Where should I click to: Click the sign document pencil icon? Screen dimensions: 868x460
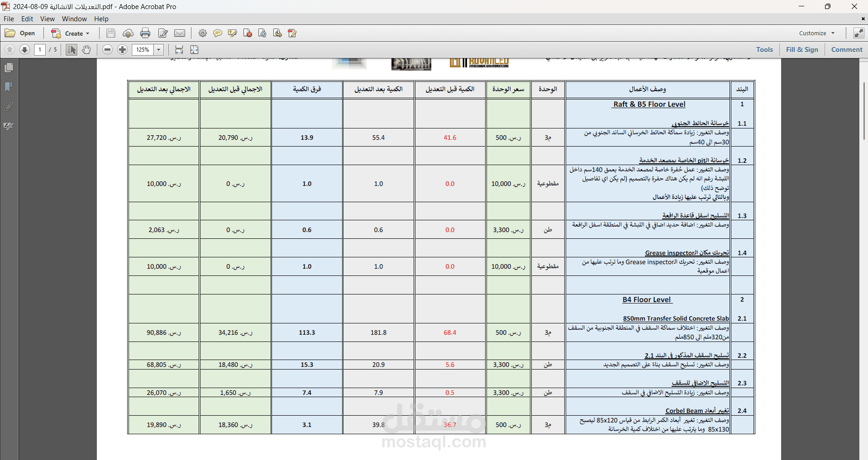click(x=292, y=33)
